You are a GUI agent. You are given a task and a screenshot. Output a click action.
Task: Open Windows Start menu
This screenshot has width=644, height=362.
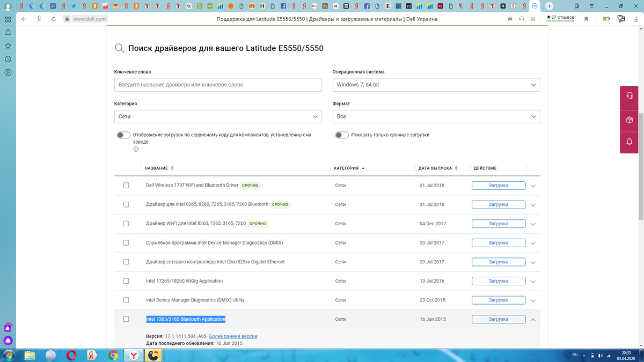pyautogui.click(x=10, y=355)
